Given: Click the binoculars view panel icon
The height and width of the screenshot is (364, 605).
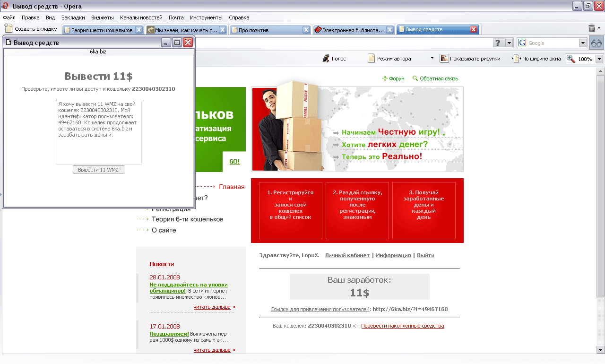Looking at the screenshot, I should coord(596,43).
